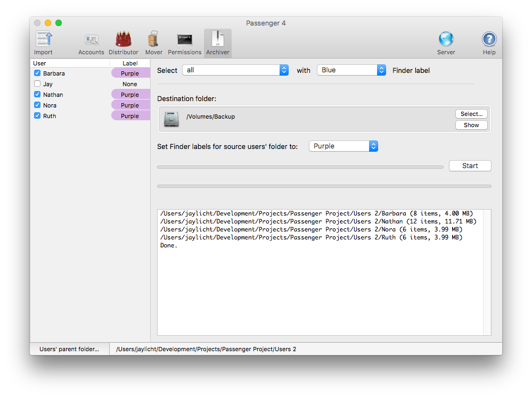Uncheck the Ruth user checkbox
The height and width of the screenshot is (398, 532).
point(37,115)
